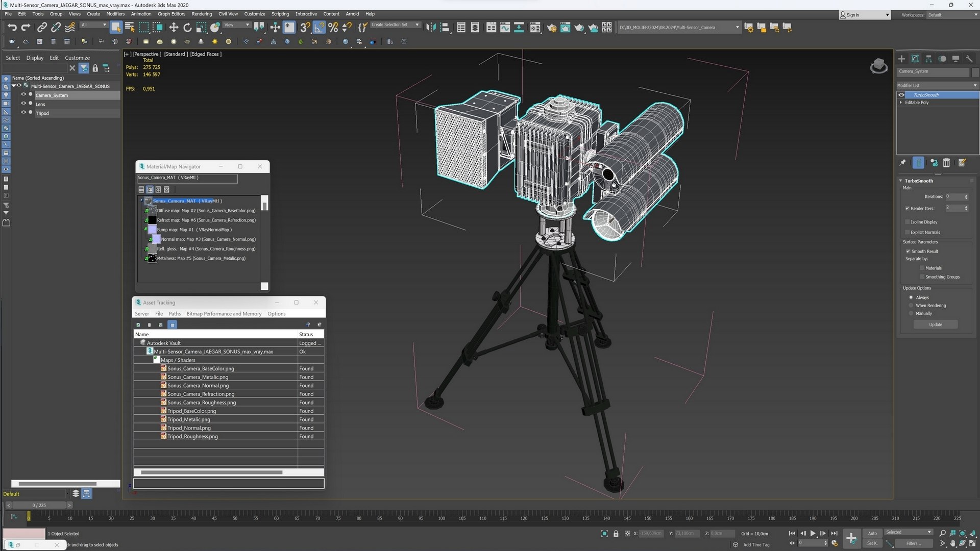Click the Update button in TurboSmooth

[935, 324]
